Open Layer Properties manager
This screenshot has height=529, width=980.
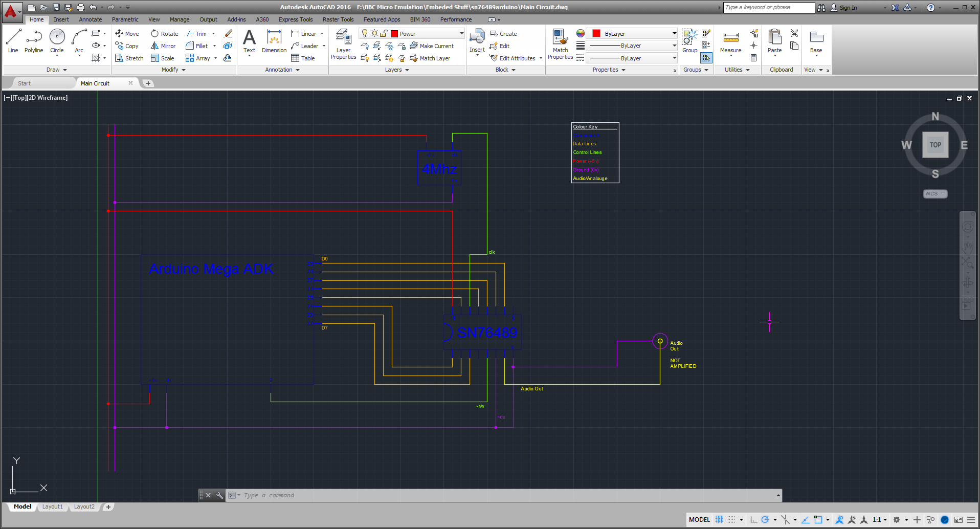(x=343, y=44)
